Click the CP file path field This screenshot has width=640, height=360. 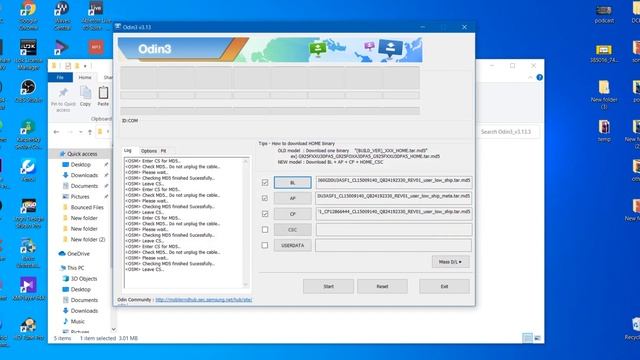tap(393, 213)
